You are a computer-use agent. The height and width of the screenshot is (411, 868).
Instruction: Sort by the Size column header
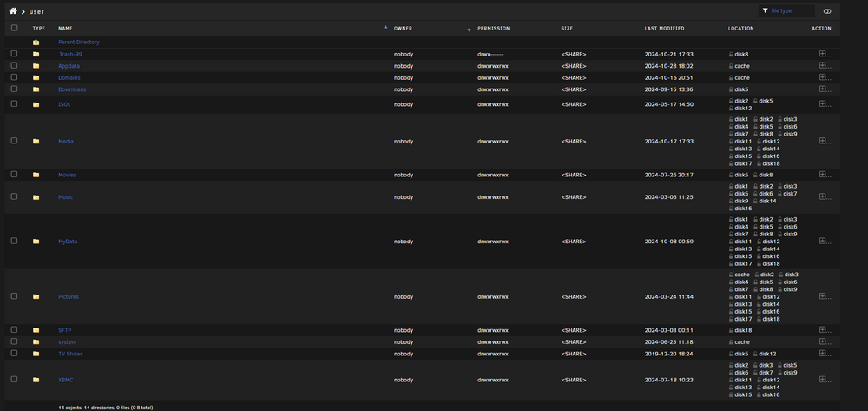567,29
